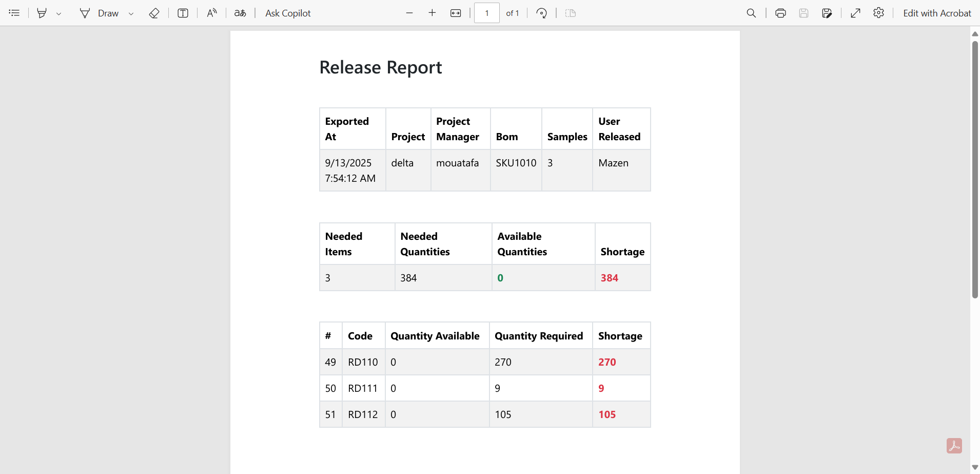The image size is (980, 474).
Task: Expand the highlight color dropdown
Action: pyautogui.click(x=59, y=13)
